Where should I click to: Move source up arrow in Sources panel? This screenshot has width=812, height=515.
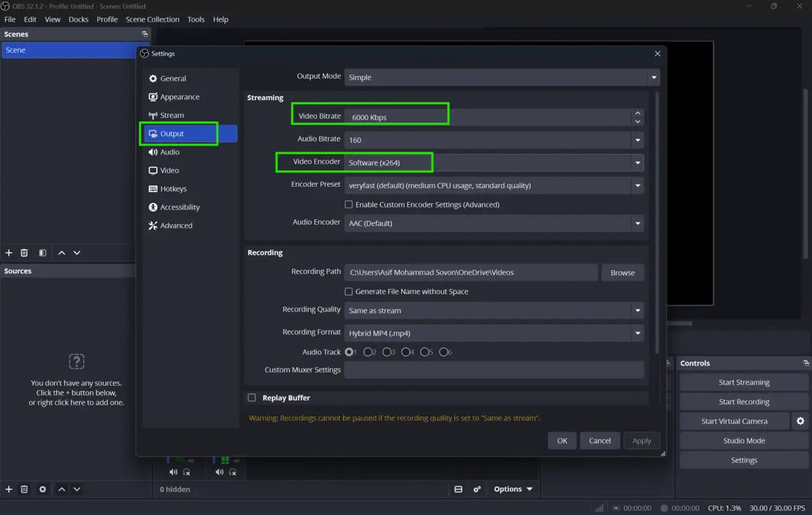[62, 489]
